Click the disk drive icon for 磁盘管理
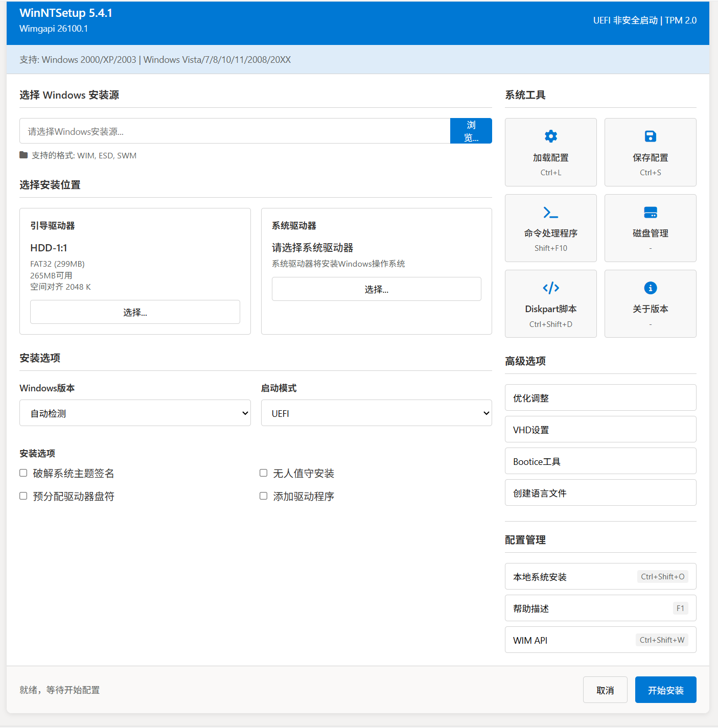 [x=651, y=212]
